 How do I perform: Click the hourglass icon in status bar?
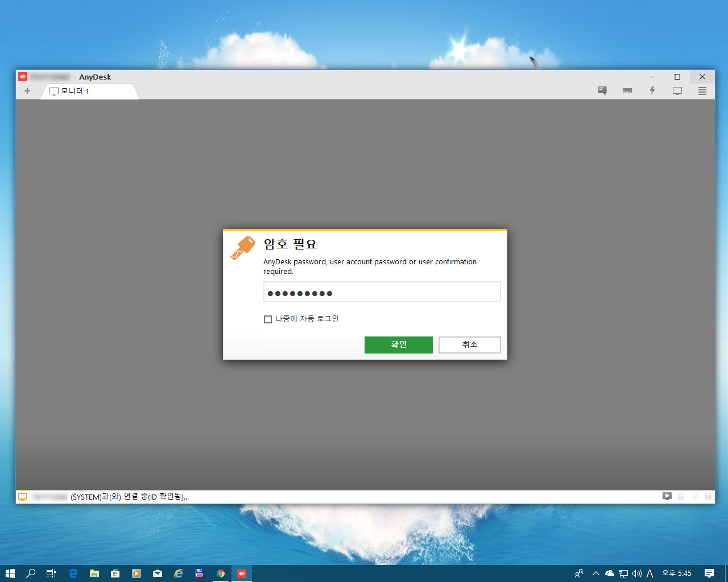(x=694, y=496)
